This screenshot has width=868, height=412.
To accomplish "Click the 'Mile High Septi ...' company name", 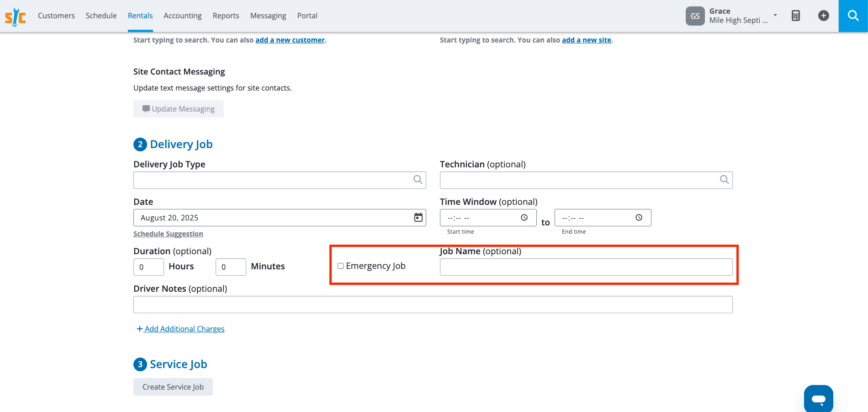I will coord(738,21).
